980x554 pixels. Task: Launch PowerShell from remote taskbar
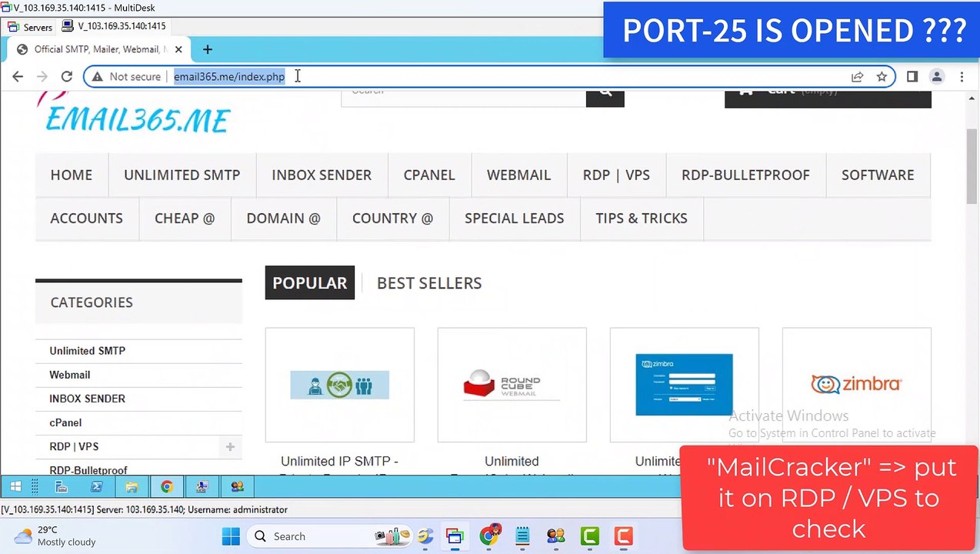pyautogui.click(x=96, y=486)
